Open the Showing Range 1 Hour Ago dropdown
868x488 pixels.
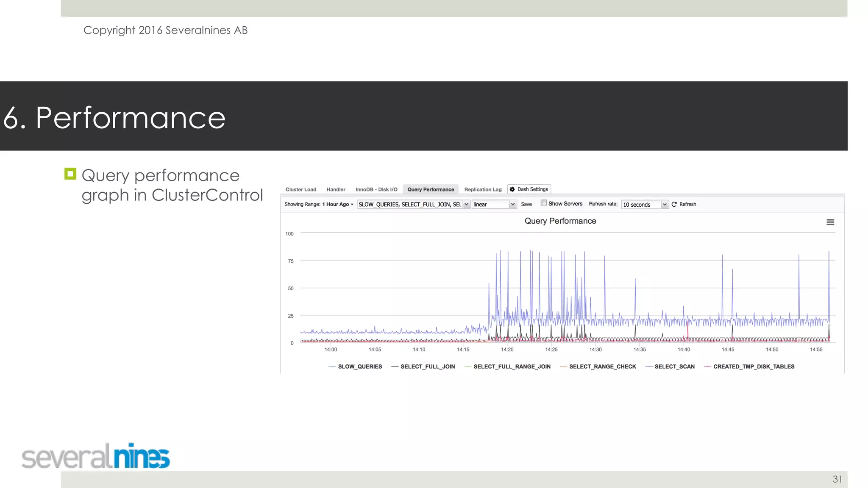[x=337, y=204]
